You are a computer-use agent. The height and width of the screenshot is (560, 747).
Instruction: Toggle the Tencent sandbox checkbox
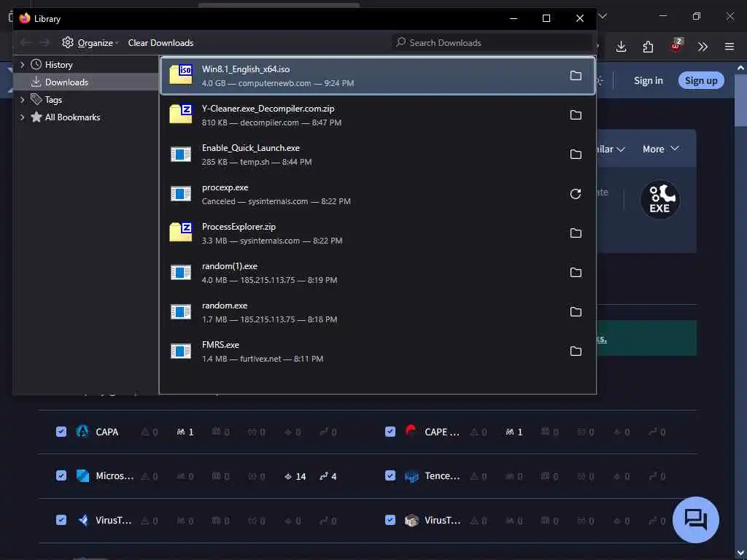click(390, 475)
